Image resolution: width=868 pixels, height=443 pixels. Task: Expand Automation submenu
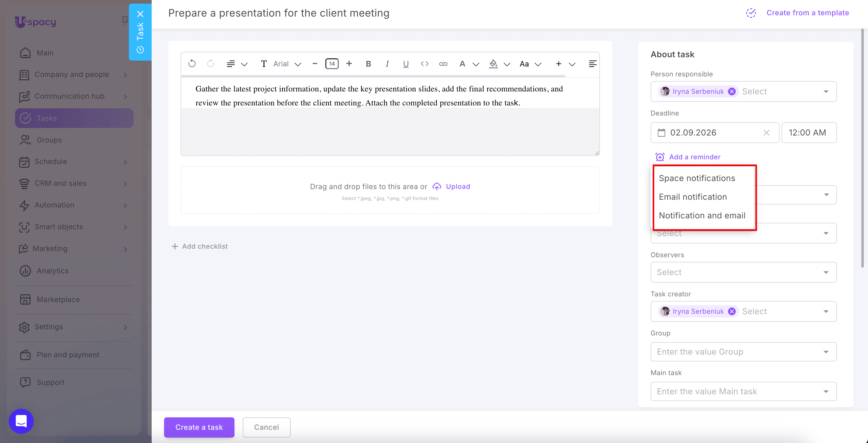point(125,205)
